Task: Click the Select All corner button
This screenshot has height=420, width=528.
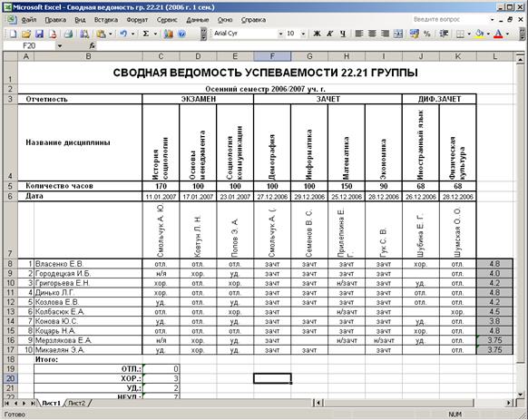Action: [x=10, y=56]
